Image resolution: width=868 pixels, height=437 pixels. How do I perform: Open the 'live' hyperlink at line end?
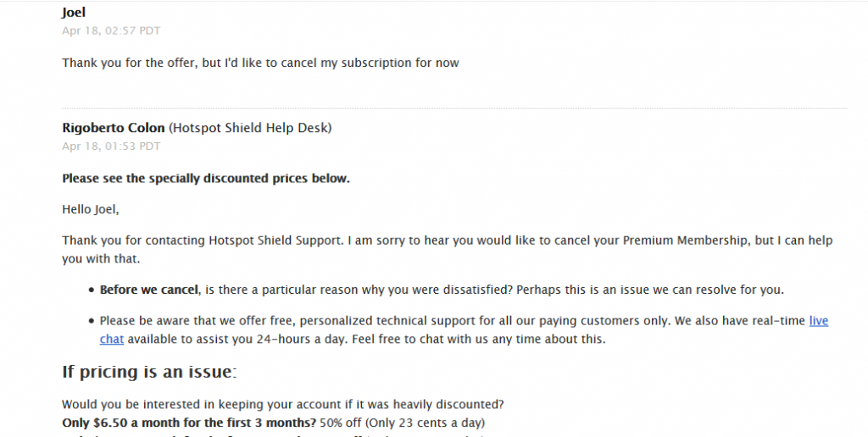point(818,321)
